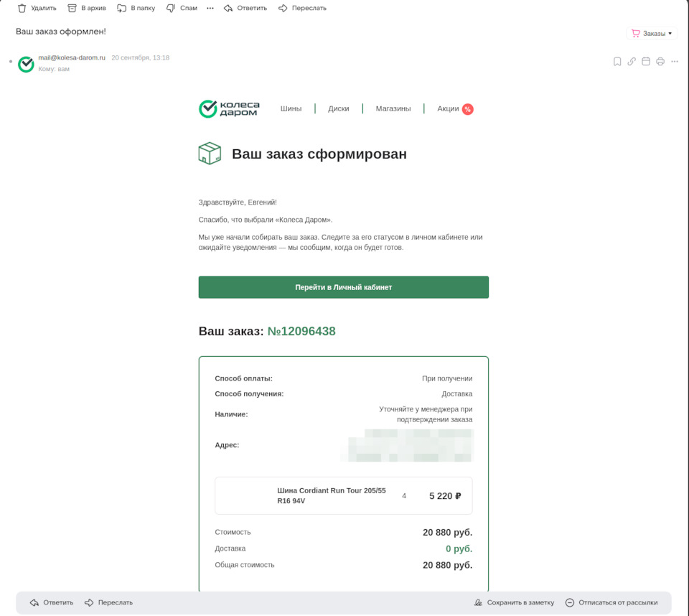Click Перейти в Личный кабинет button
This screenshot has height=616, width=689.
344,287
